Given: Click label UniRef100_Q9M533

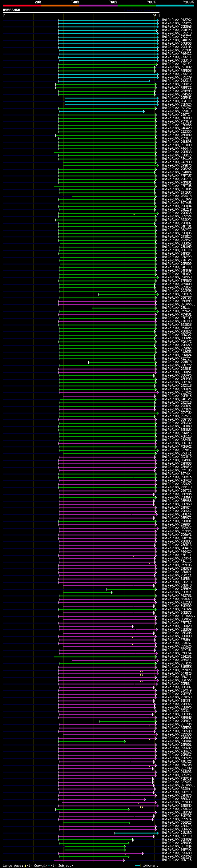Looking at the screenshot, I should coord(177,152).
